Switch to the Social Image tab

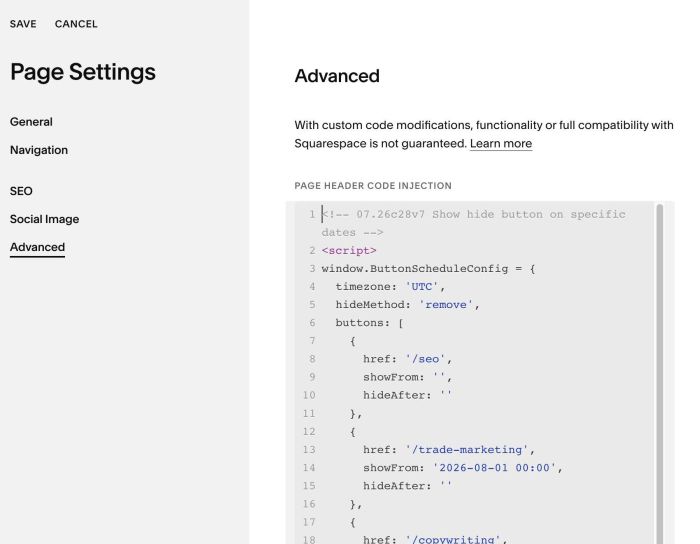pos(45,219)
